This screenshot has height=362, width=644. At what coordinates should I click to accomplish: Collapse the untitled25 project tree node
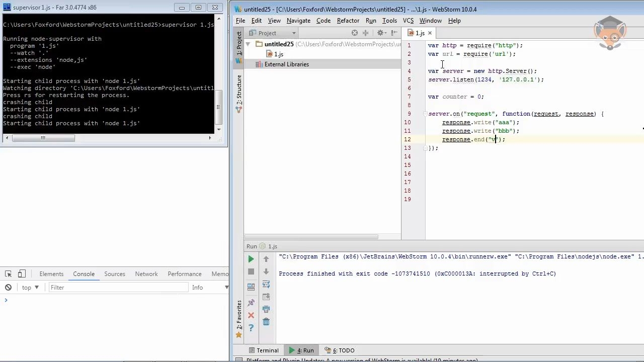(248, 44)
